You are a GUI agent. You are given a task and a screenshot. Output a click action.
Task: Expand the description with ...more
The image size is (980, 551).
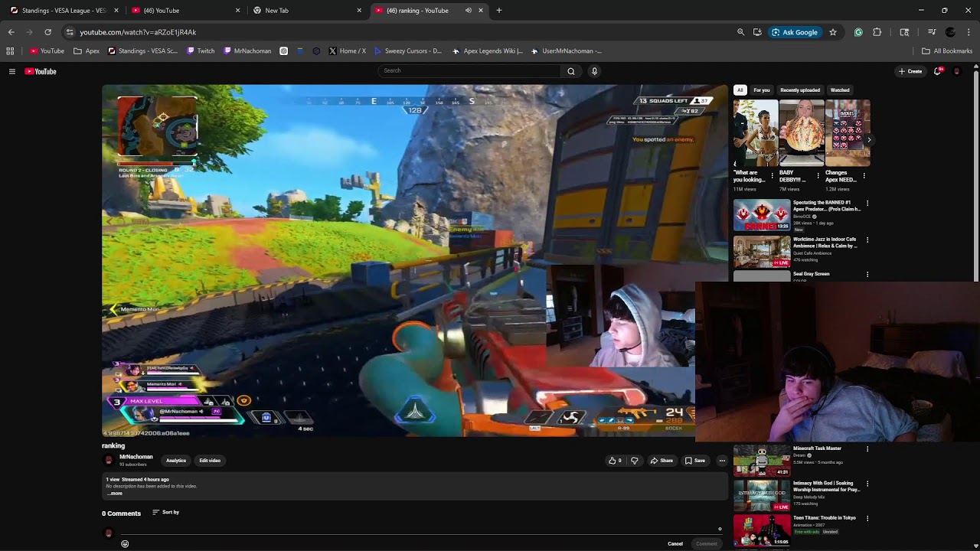pyautogui.click(x=114, y=494)
